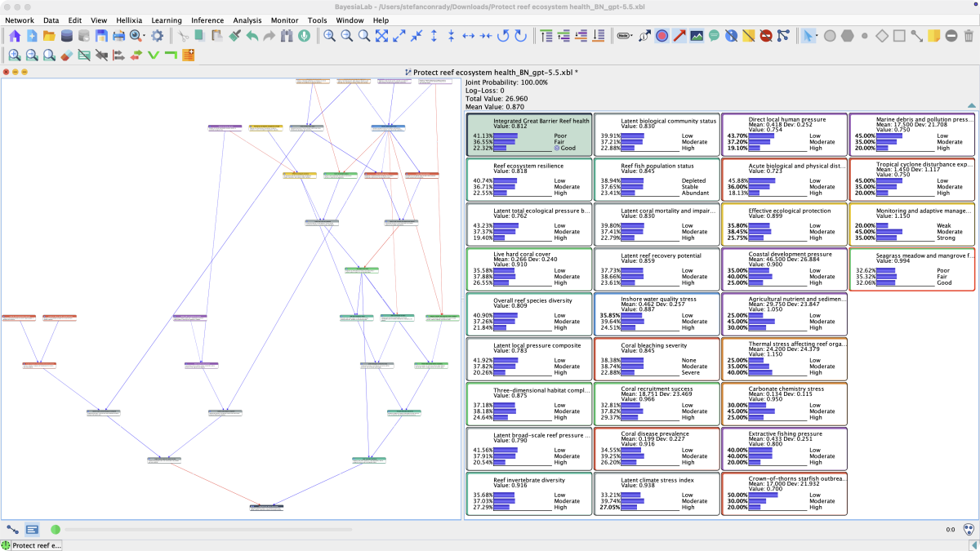Click the trash can delete icon
This screenshot has width=980, height=551.
click(969, 36)
